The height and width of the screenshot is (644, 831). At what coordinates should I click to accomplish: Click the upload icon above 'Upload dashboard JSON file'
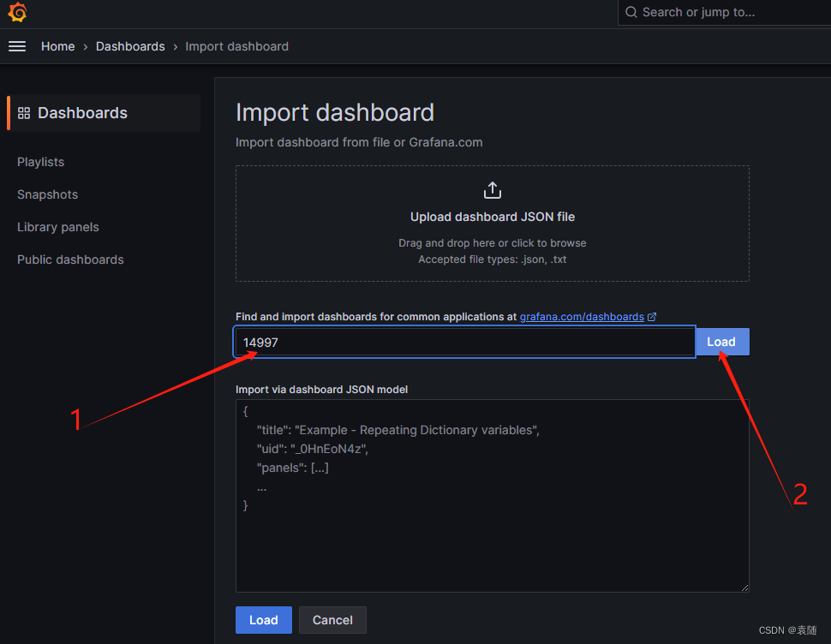(493, 189)
